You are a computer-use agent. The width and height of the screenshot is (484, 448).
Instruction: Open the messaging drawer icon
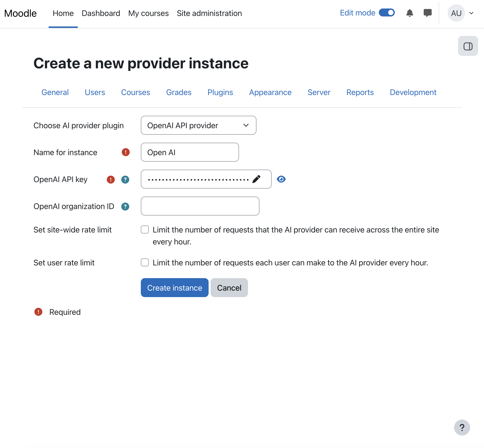(427, 13)
